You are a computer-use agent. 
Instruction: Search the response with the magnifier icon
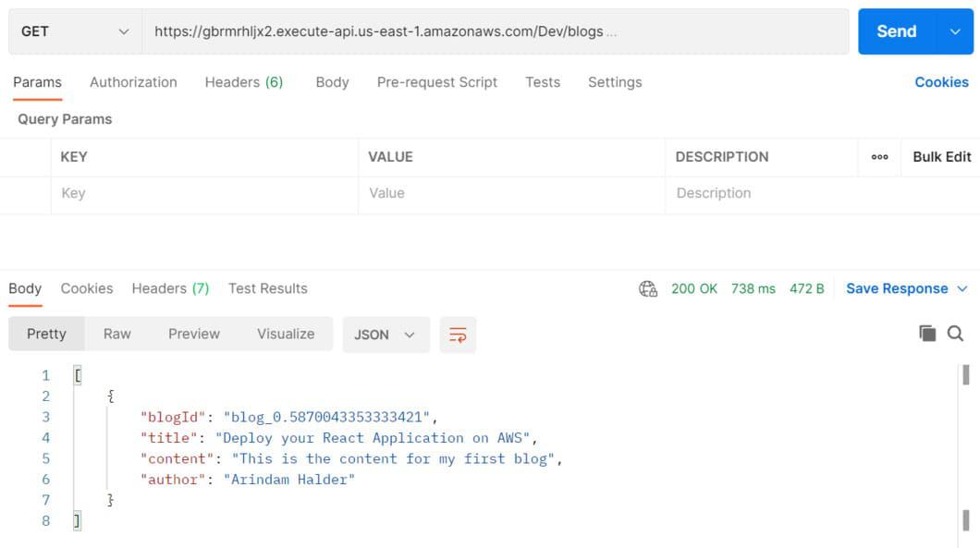tap(956, 334)
